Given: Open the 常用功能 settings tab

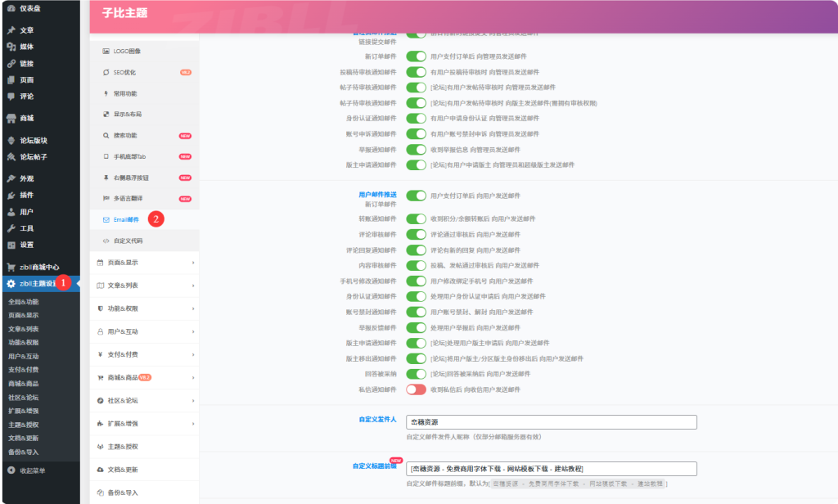Looking at the screenshot, I should [144, 93].
